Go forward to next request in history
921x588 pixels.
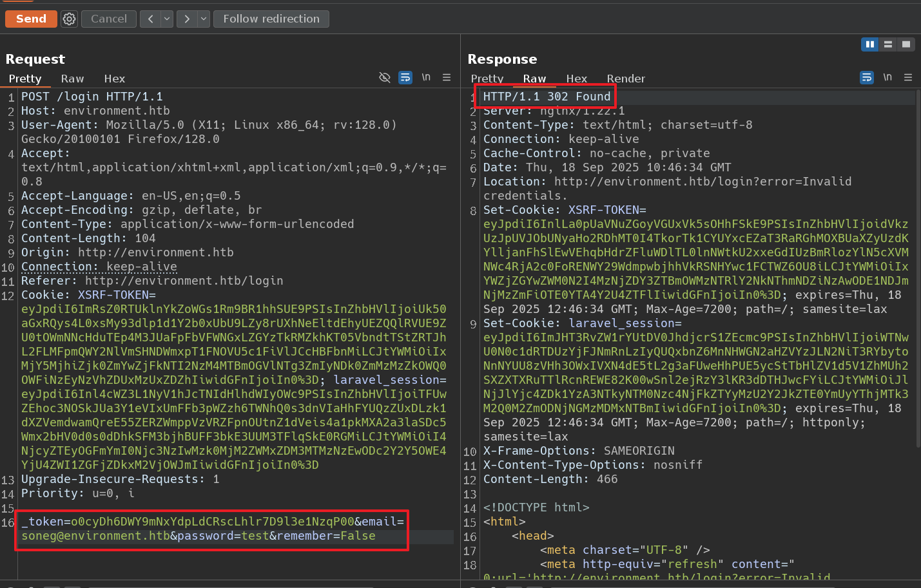coord(187,19)
